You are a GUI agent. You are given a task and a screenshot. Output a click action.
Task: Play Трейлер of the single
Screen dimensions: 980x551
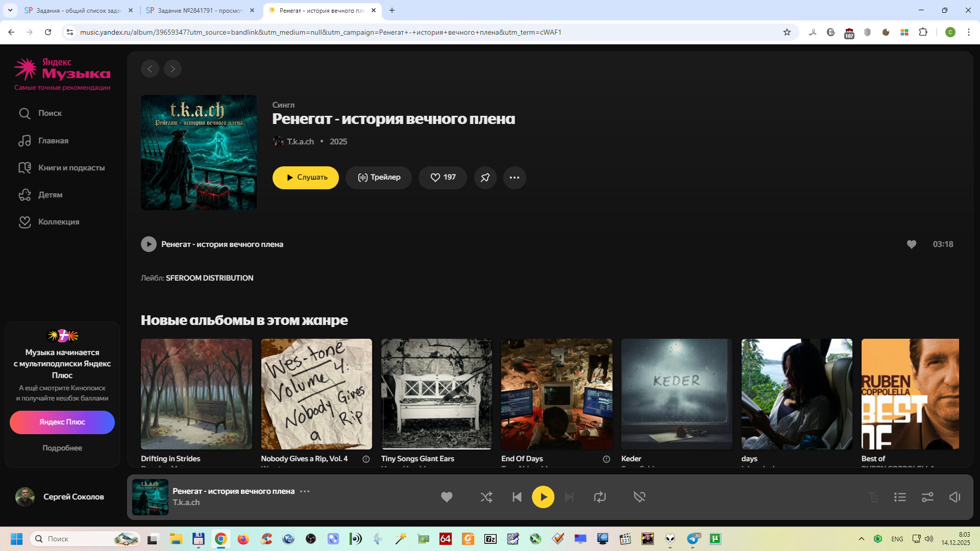378,178
